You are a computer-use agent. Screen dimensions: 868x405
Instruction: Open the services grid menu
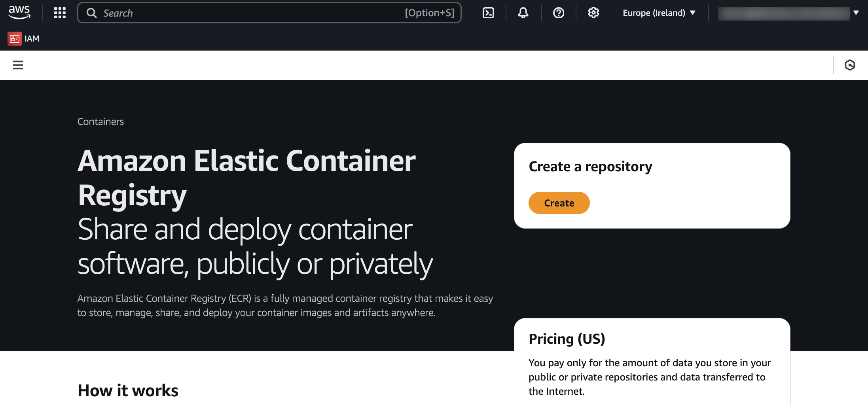click(x=60, y=13)
